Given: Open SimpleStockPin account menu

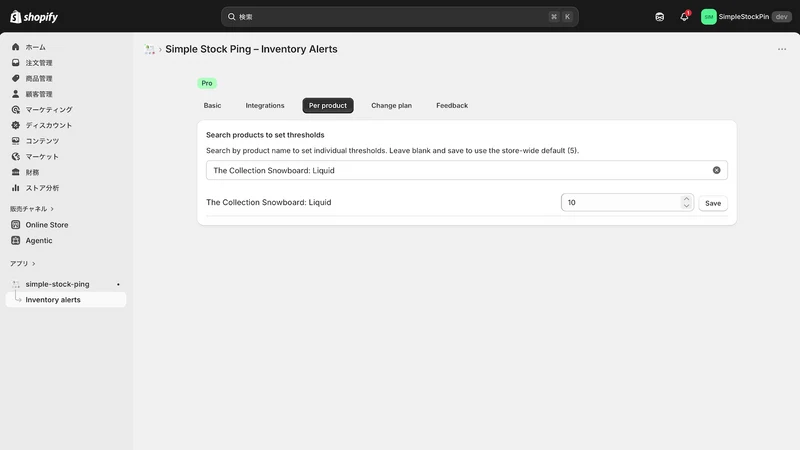Looking at the screenshot, I should tap(746, 17).
